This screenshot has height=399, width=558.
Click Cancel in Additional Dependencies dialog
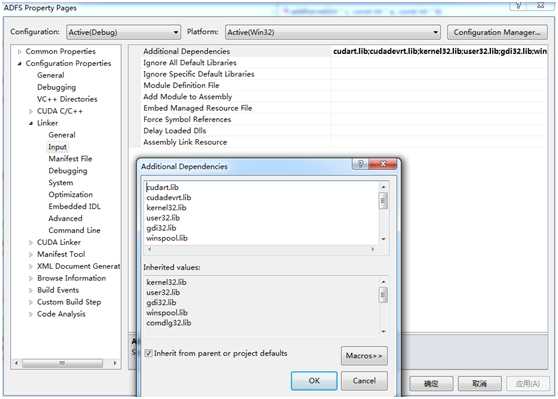(364, 381)
